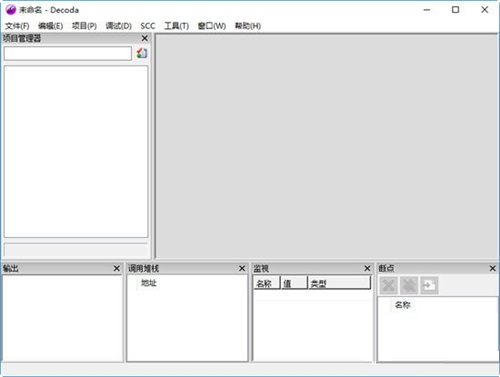The image size is (500, 377).
Task: Close the 断点 panel
Action: [x=493, y=268]
